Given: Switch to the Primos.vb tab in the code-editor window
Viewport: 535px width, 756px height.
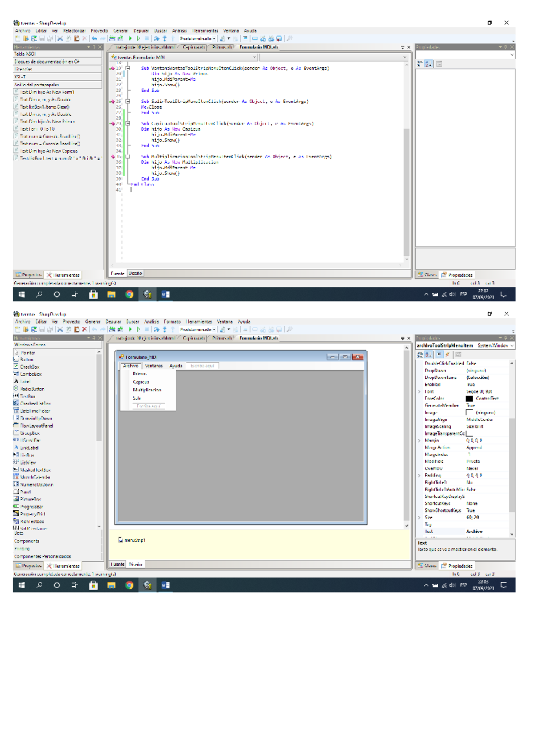Looking at the screenshot, I should 222,47.
